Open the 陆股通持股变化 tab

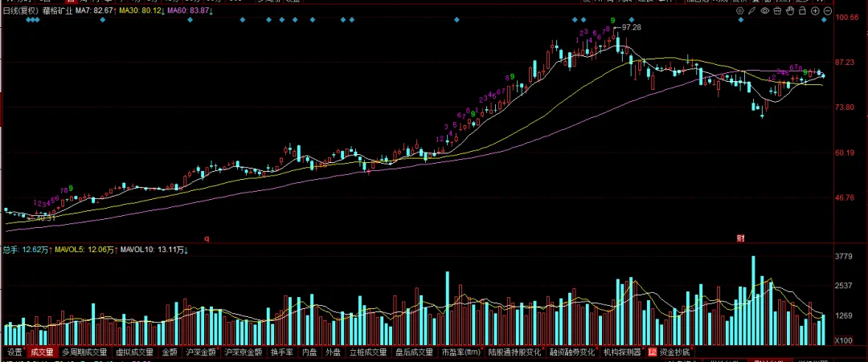coord(515,352)
